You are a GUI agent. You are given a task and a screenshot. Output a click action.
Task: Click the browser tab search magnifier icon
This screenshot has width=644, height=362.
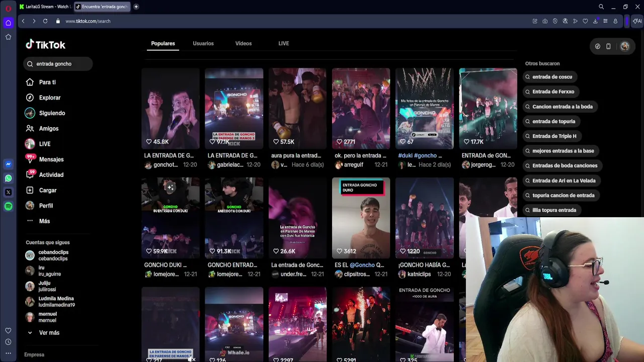601,7
